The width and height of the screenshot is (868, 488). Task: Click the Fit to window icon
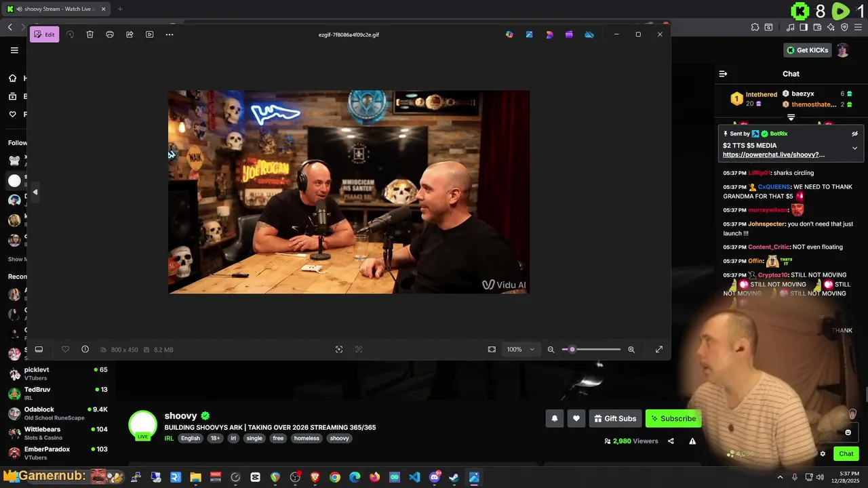tap(492, 350)
